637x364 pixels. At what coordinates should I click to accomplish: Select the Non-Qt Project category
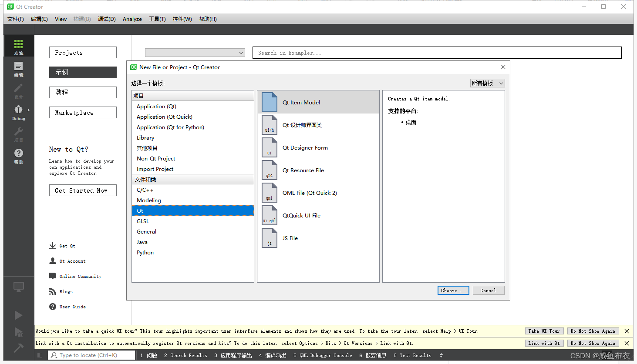[192, 158]
